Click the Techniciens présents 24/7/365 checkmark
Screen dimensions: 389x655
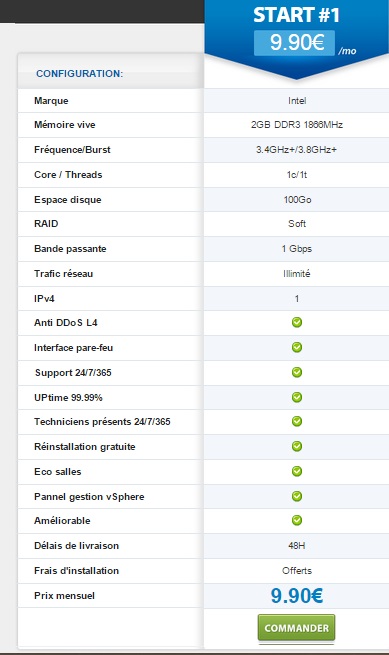tap(297, 421)
